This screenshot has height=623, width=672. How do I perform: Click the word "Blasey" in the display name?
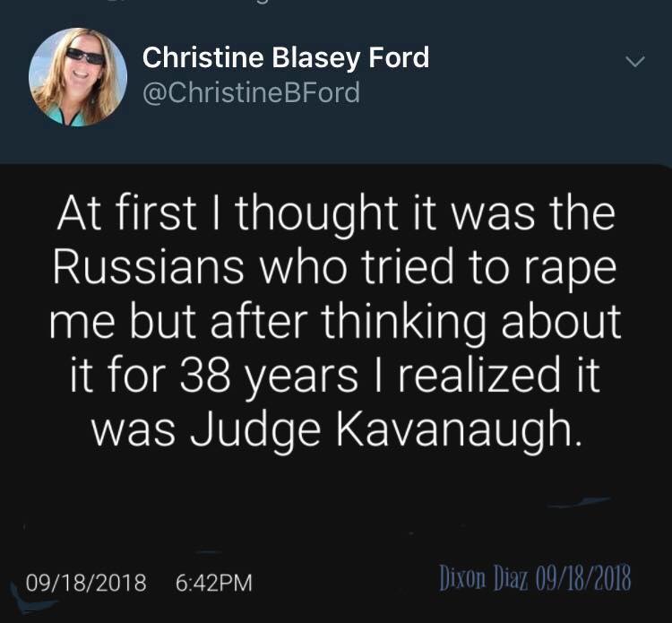tap(308, 58)
